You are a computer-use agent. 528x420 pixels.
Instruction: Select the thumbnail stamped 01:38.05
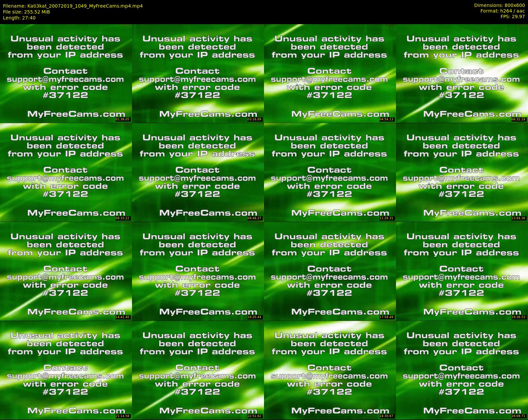(x=66, y=73)
